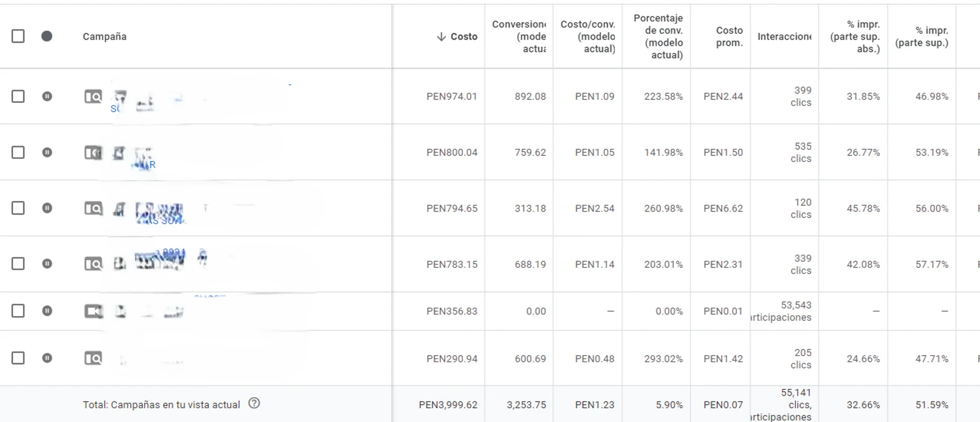Check the checkbox of the first campaign row

pos(18,97)
